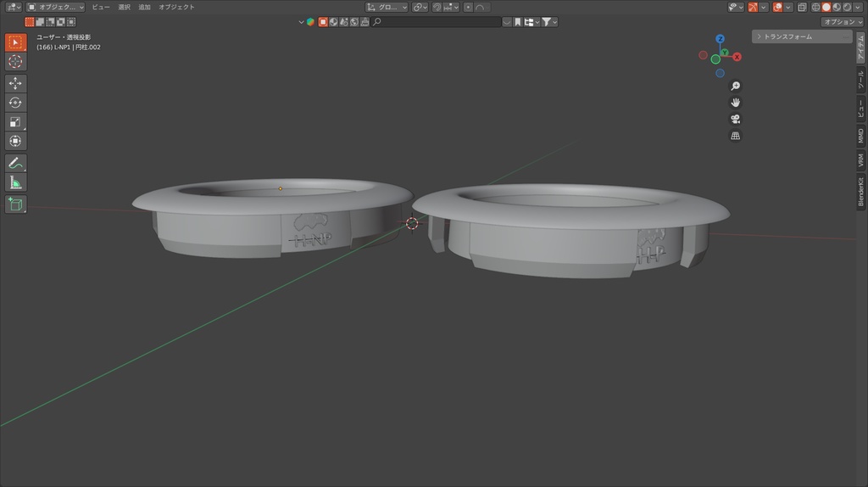The width and height of the screenshot is (868, 487).
Task: Select the Transform tool
Action: (15, 142)
